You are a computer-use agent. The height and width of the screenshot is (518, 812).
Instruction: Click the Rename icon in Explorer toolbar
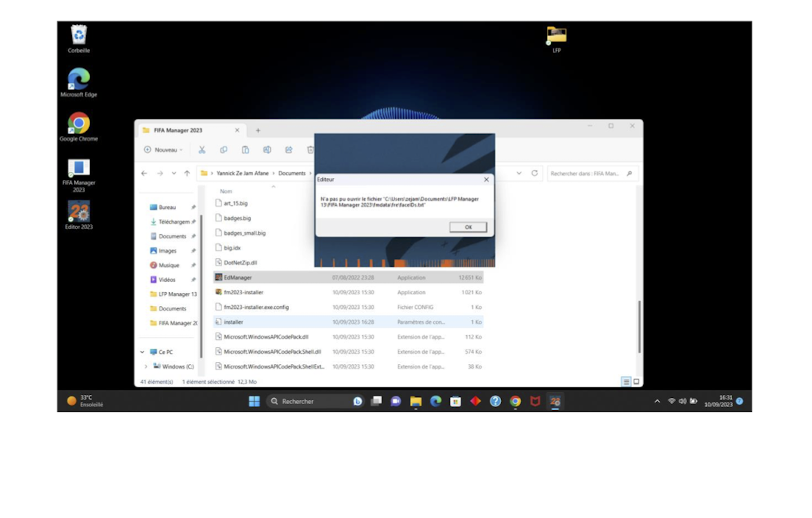point(267,150)
